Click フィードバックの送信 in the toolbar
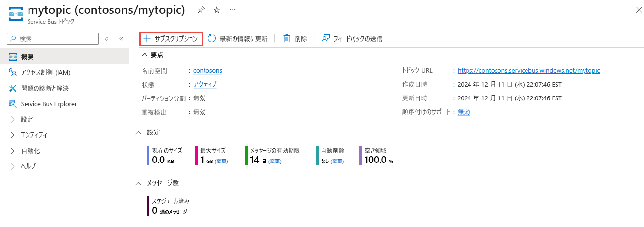Screen dimensions: 644x227 (x=352, y=39)
